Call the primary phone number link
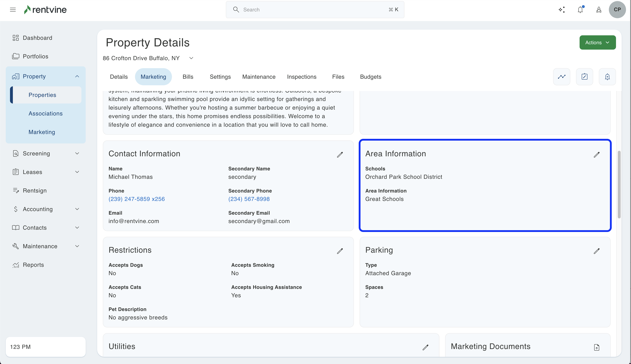Image resolution: width=631 pixels, height=364 pixels. click(137, 199)
